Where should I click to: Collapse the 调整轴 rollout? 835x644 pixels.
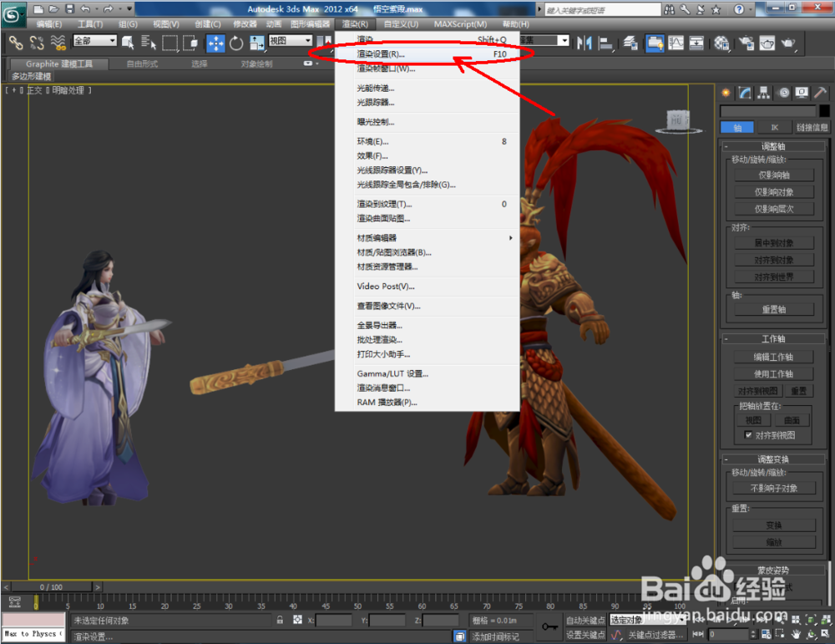click(772, 146)
